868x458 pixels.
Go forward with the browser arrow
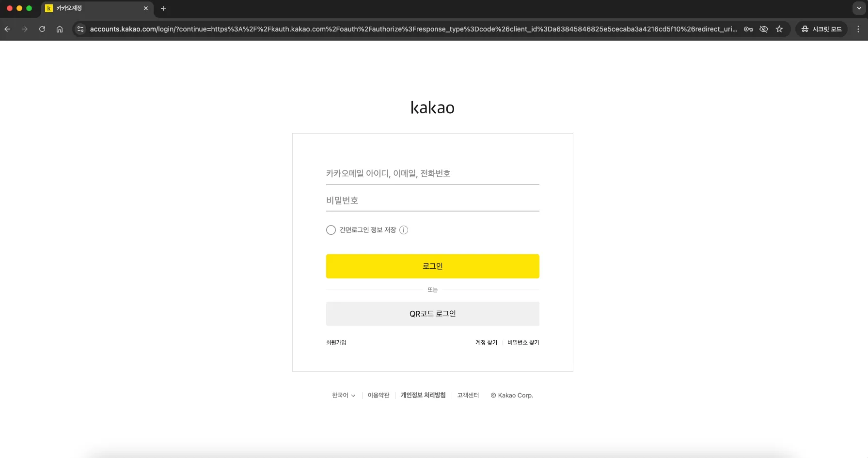(25, 29)
